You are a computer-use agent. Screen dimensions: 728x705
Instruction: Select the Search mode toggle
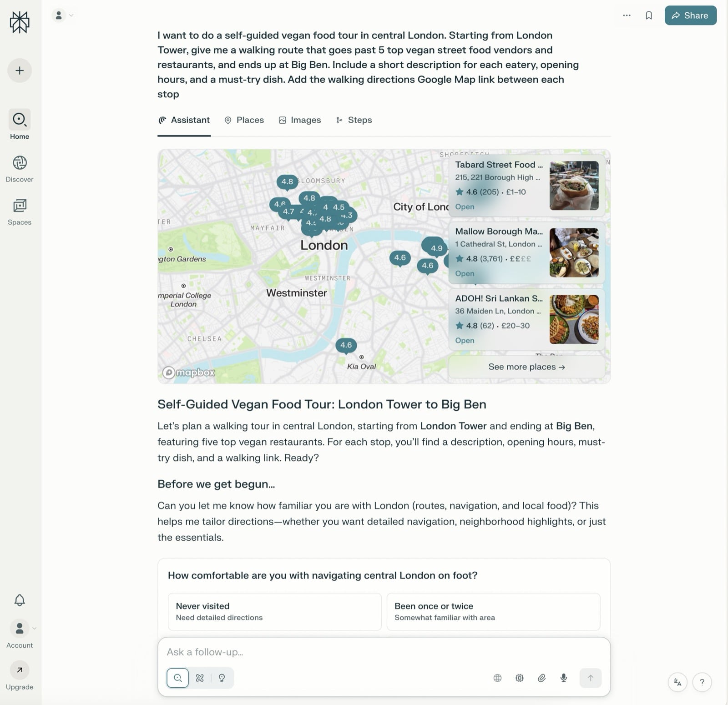coord(178,678)
